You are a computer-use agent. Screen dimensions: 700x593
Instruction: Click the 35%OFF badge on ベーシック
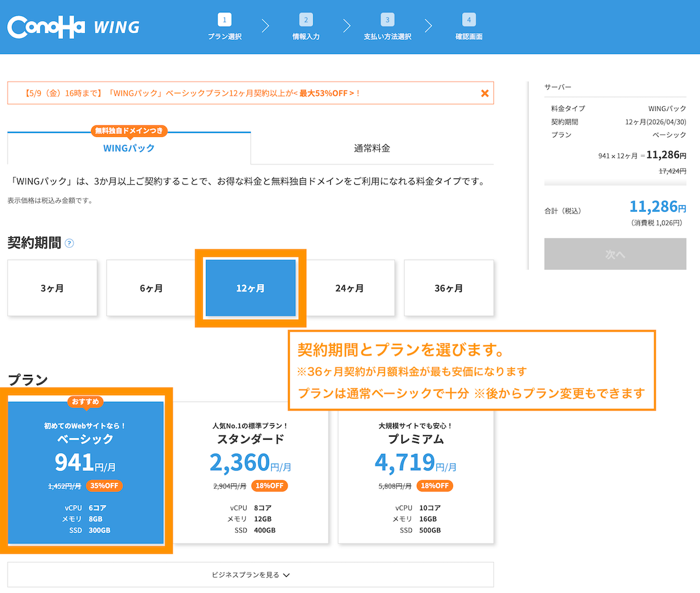coord(104,486)
